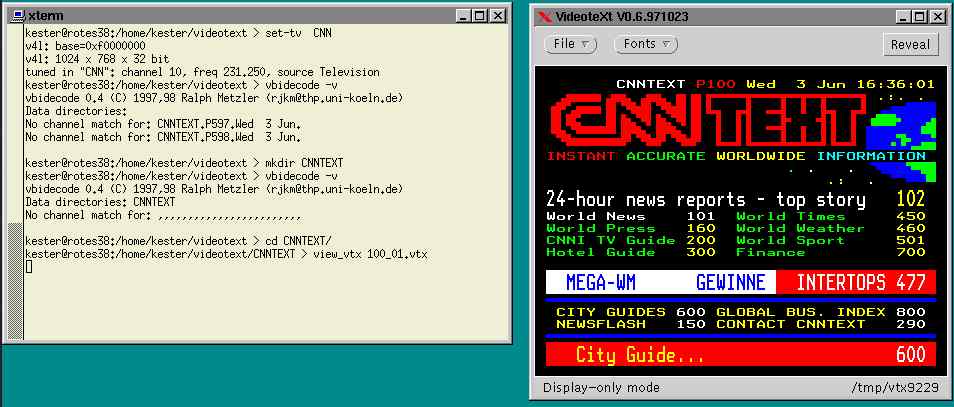Image resolution: width=954 pixels, height=407 pixels.
Task: Click the top story 102 headline
Action: pyautogui.click(x=736, y=199)
